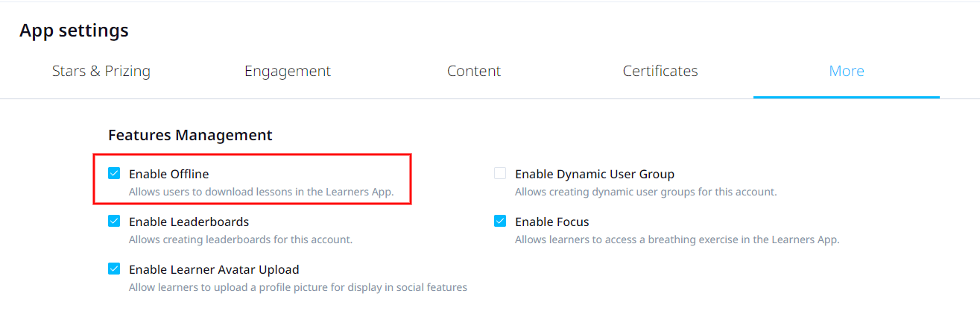Click the active More tab

pos(847,71)
